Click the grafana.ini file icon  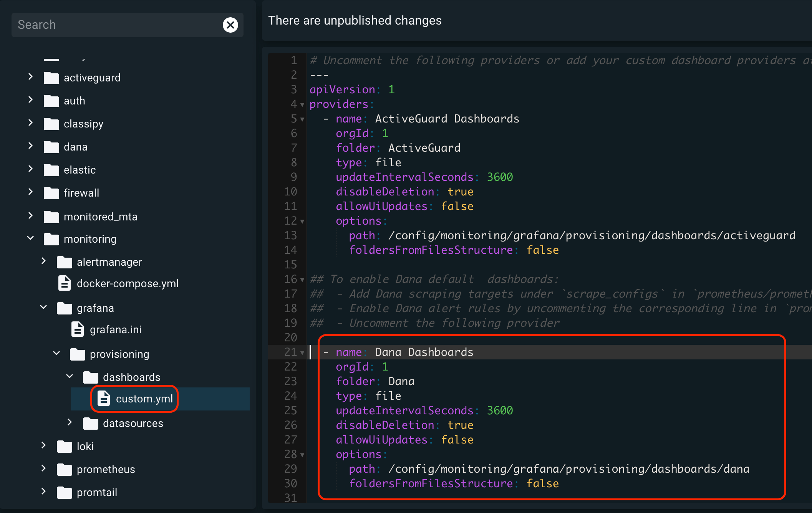pyautogui.click(x=78, y=329)
